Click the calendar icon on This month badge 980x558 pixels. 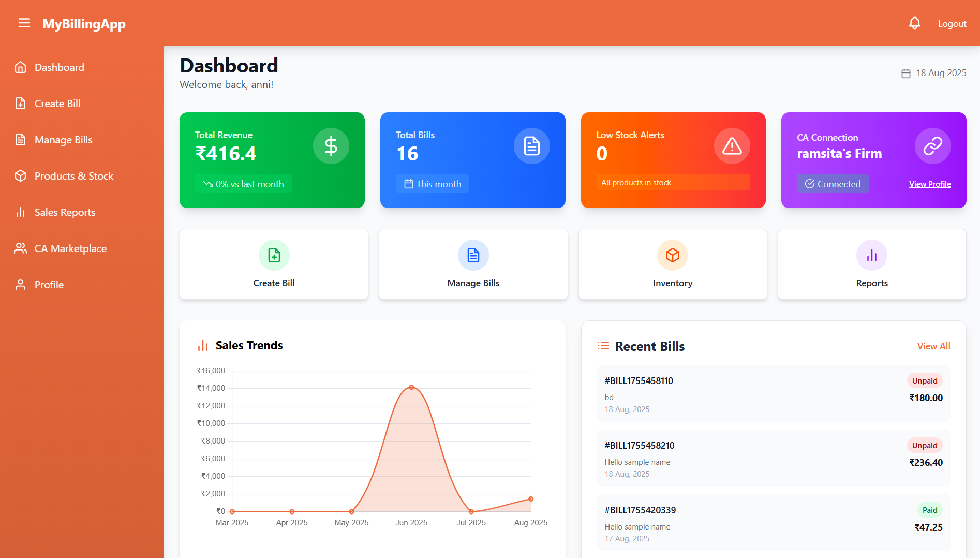pyautogui.click(x=408, y=183)
